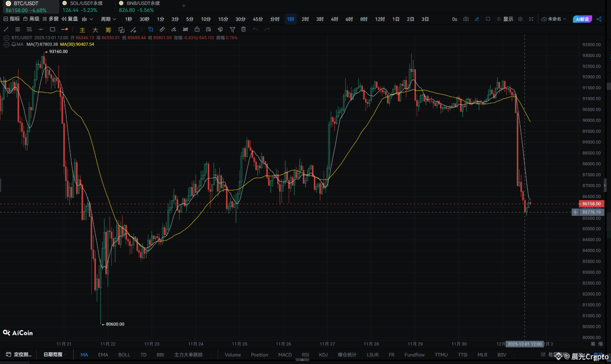Select the trend line drawing tool
The width and height of the screenshot is (611, 364).
(x=6, y=29)
